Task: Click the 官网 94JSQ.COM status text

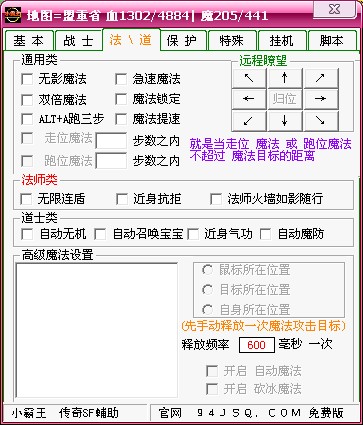Action: 251,413
